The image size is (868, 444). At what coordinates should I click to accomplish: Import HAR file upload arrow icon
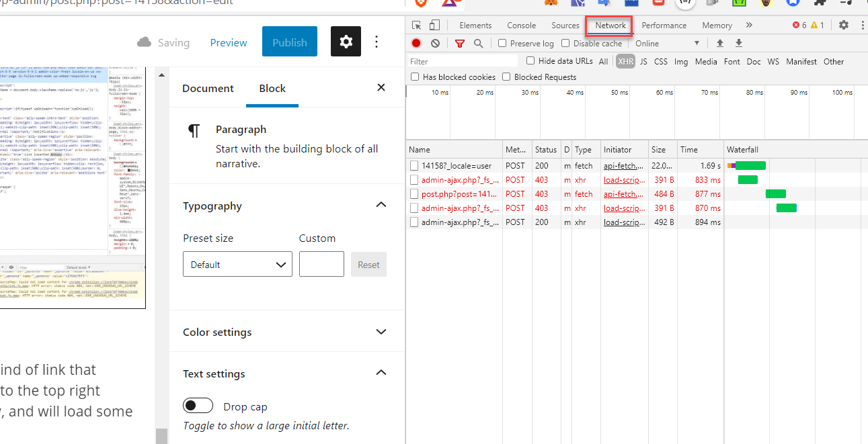[720, 44]
